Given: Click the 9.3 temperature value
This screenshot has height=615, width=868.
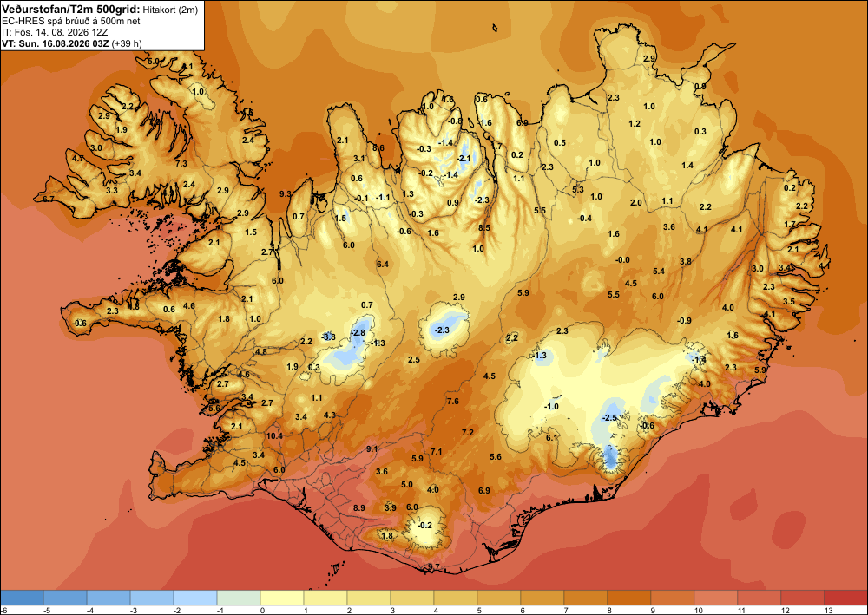Looking at the screenshot, I should [286, 193].
